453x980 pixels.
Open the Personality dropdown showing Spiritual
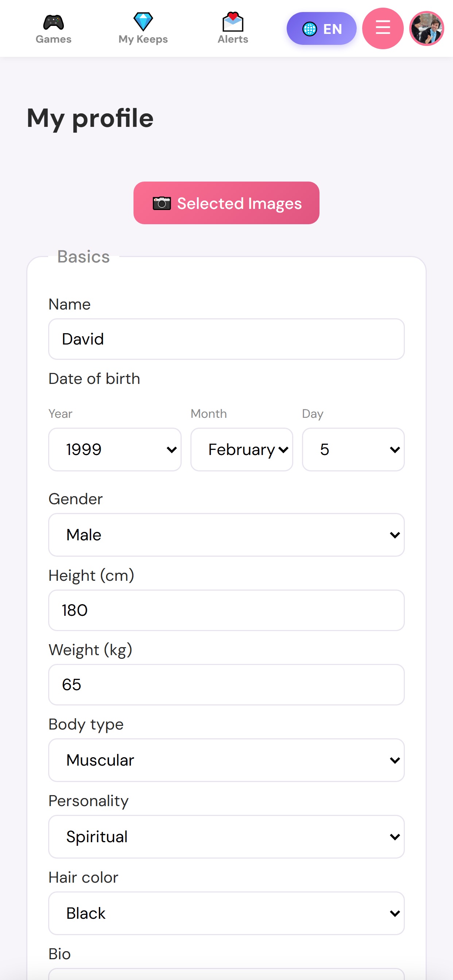tap(226, 836)
